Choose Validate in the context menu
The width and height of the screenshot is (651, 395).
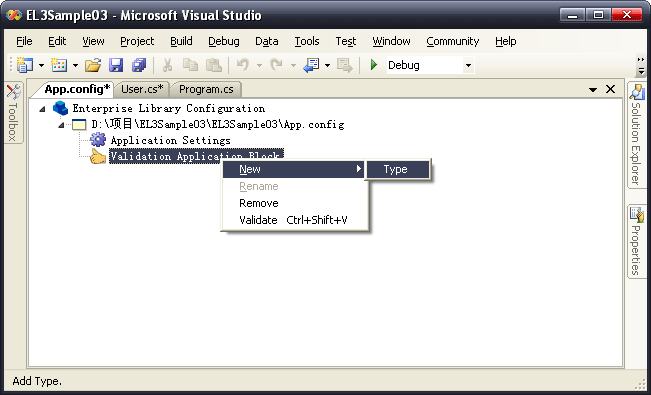click(x=295, y=220)
